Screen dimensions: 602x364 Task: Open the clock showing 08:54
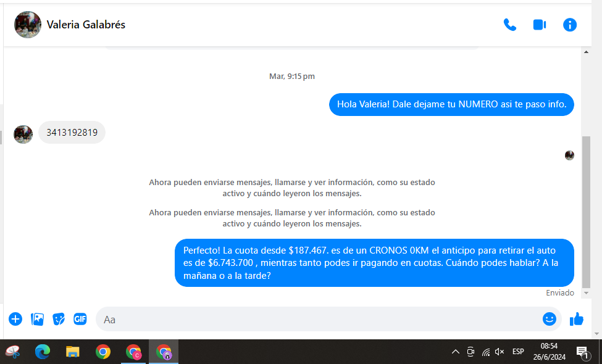[x=549, y=352]
